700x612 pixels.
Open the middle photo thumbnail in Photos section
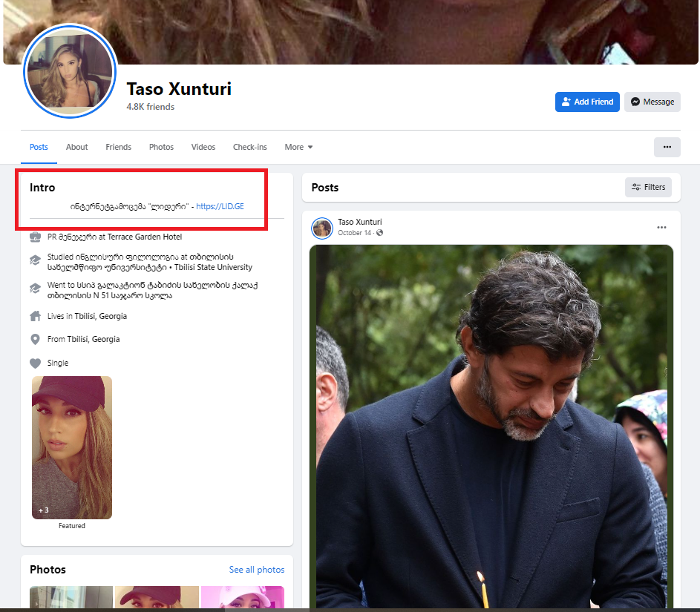point(157,597)
